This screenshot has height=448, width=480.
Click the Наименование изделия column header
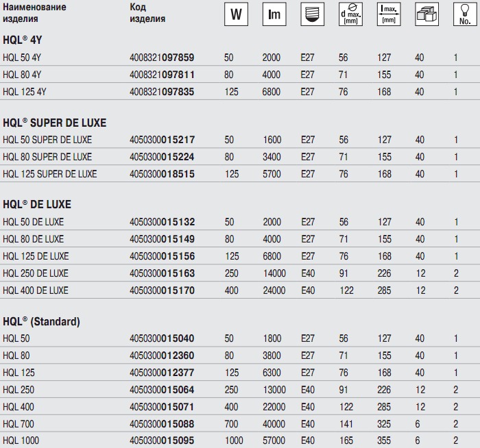[x=34, y=13]
